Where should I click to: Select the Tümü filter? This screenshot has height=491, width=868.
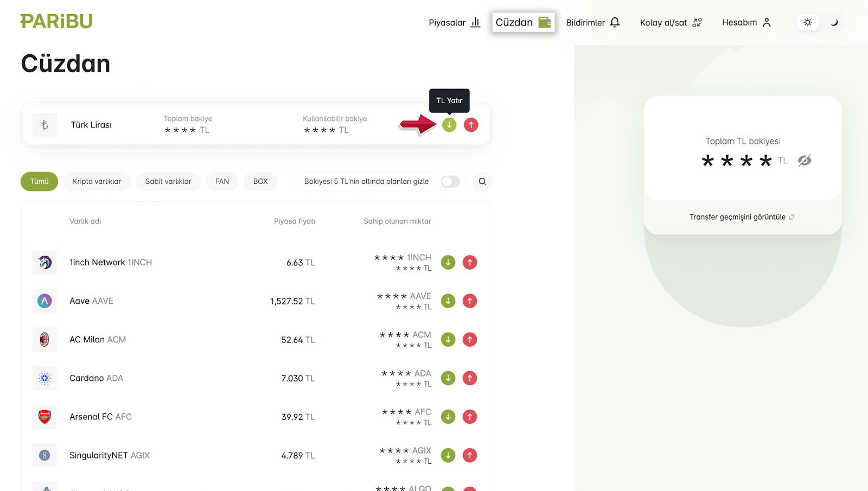39,181
